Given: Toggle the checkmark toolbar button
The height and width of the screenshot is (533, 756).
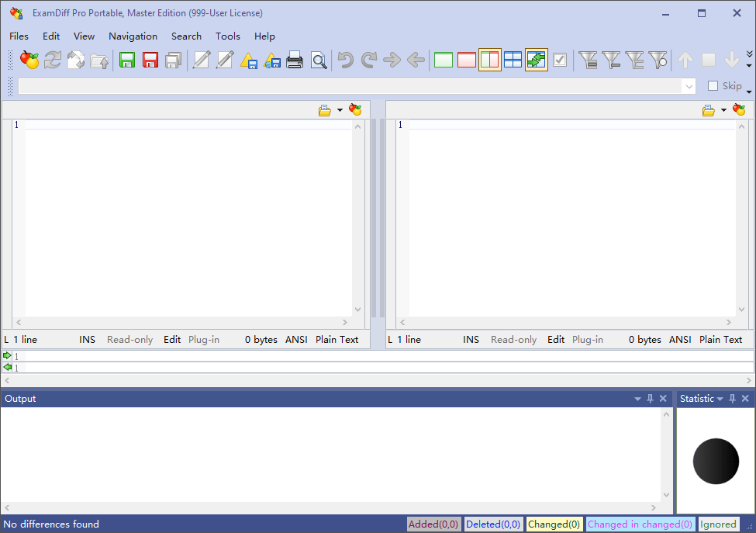Looking at the screenshot, I should coord(559,60).
